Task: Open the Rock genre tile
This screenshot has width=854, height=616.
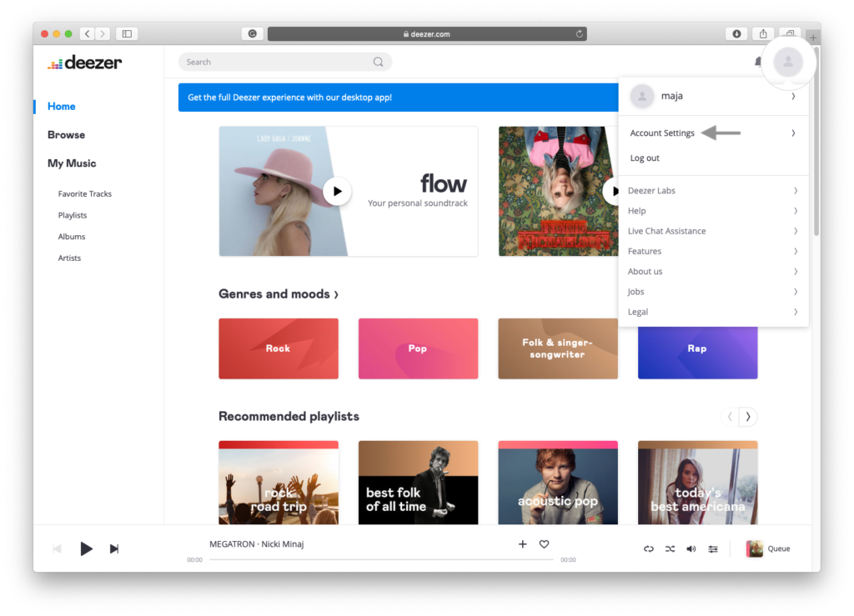Action: (278, 348)
